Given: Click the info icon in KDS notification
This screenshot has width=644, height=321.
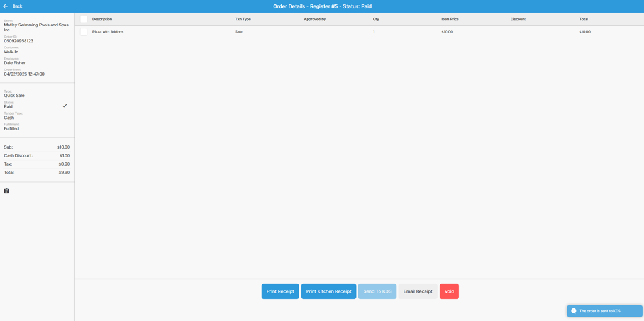Looking at the screenshot, I should tap(574, 311).
